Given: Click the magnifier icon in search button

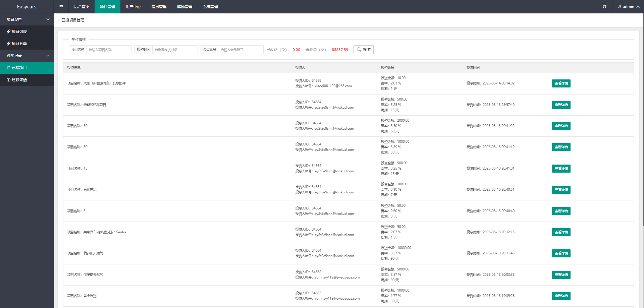Looking at the screenshot, I should pyautogui.click(x=359, y=50).
